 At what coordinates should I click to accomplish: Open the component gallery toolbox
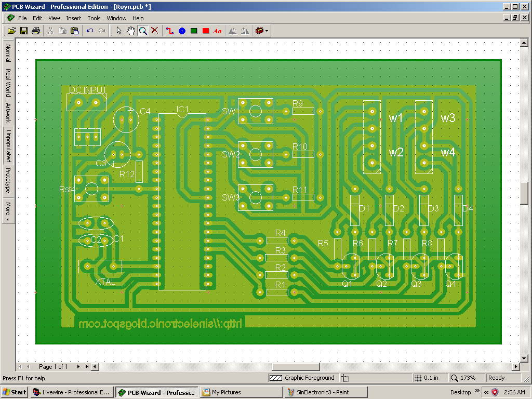260,30
